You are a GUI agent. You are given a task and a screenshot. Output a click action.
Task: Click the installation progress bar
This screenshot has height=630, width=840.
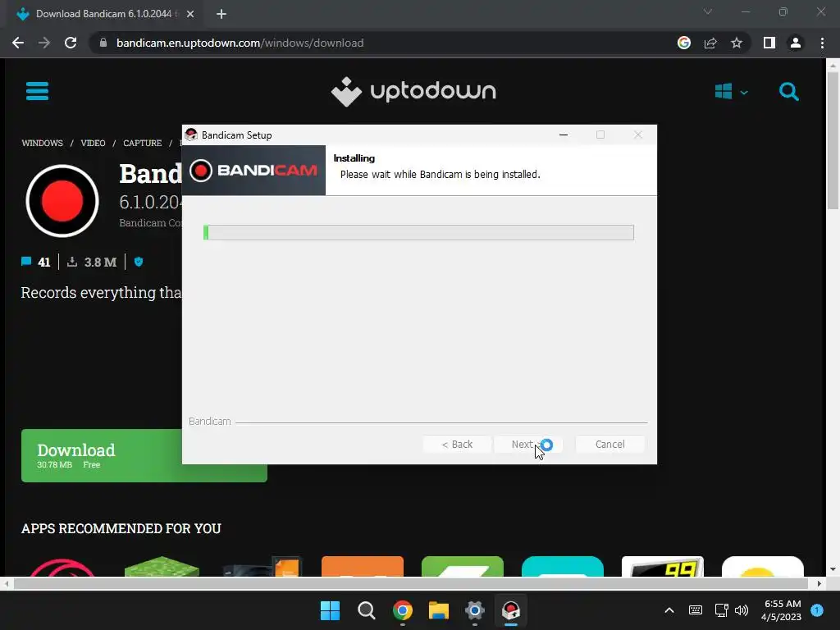pyautogui.click(x=418, y=232)
